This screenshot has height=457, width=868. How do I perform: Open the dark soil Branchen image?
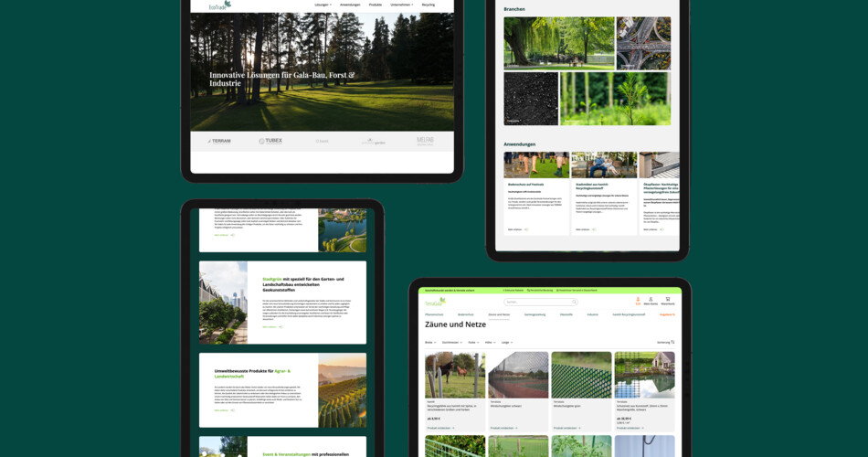pos(531,99)
